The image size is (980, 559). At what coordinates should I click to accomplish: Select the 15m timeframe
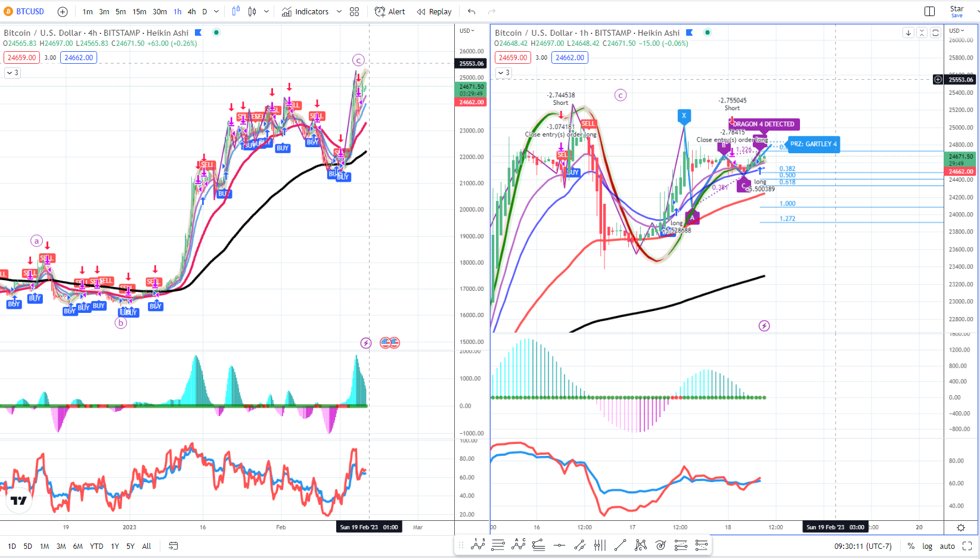tap(139, 11)
